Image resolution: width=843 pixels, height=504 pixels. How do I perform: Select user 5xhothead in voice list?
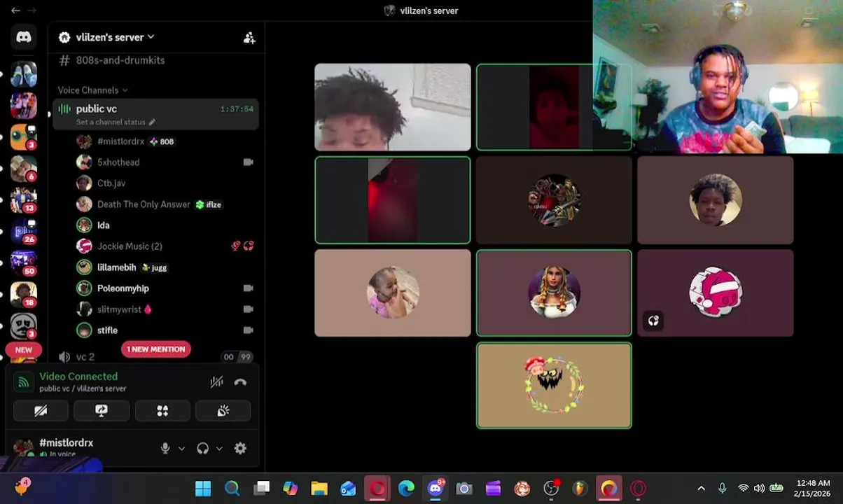click(x=118, y=162)
